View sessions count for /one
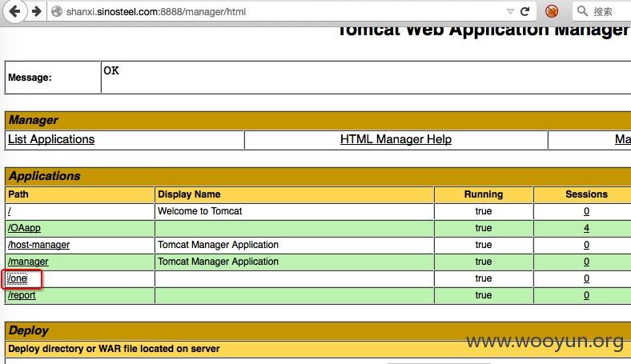The image size is (631, 364). [x=586, y=278]
